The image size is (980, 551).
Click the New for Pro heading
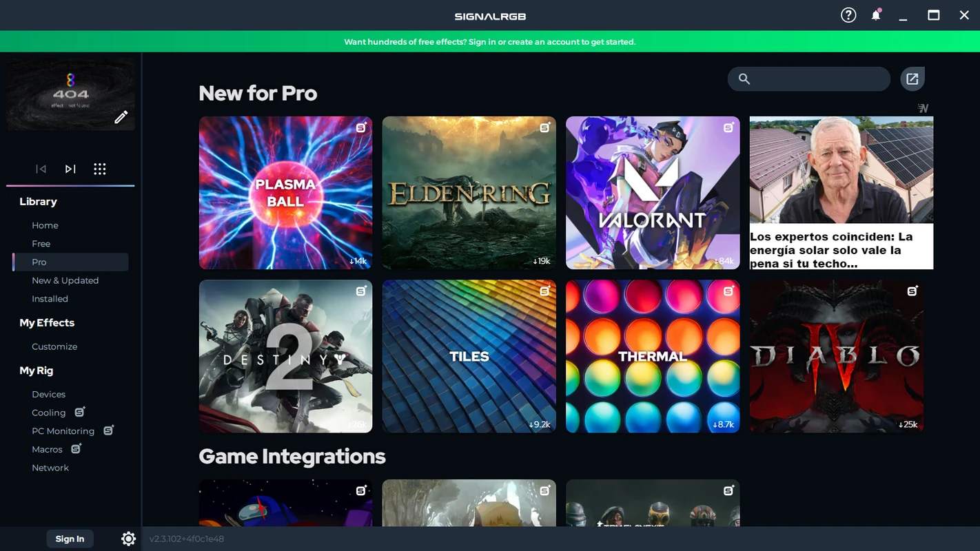tap(258, 93)
